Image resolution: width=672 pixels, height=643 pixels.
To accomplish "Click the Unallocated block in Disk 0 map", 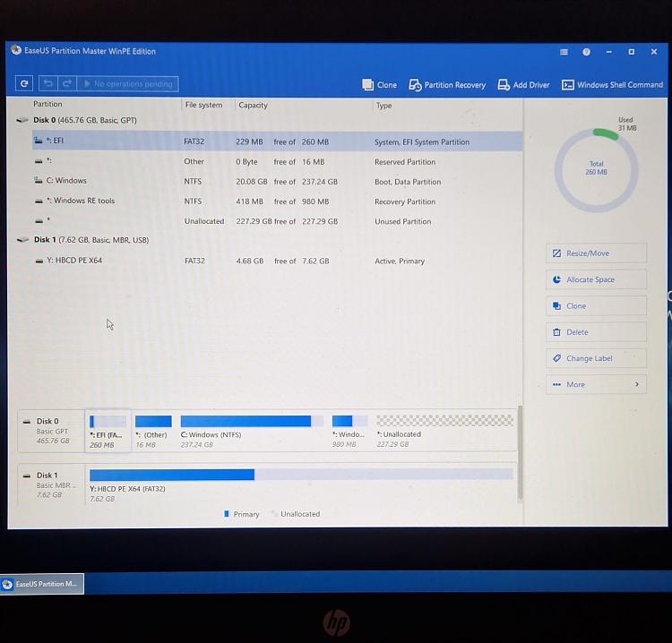I will (x=444, y=430).
